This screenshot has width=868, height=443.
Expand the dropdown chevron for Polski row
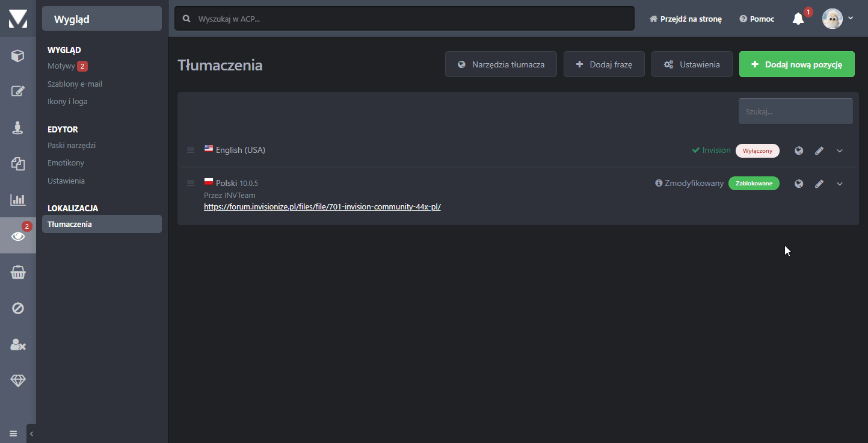pyautogui.click(x=840, y=184)
